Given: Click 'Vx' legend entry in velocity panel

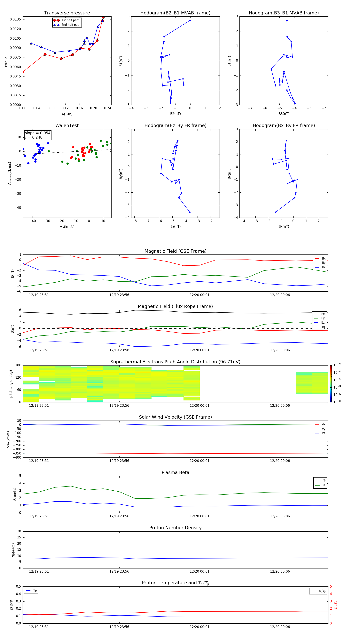Looking at the screenshot, I should click(320, 424).
